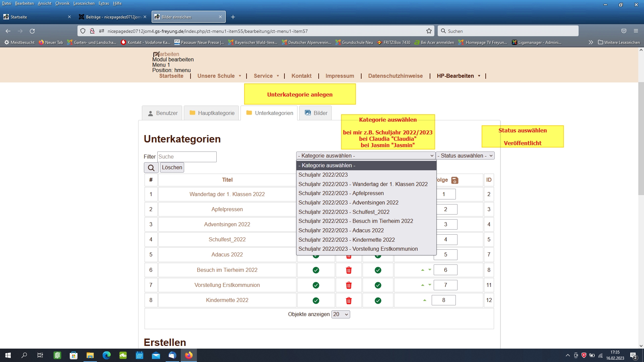
Task: Click into the Filter Suche field
Action: [x=186, y=157]
